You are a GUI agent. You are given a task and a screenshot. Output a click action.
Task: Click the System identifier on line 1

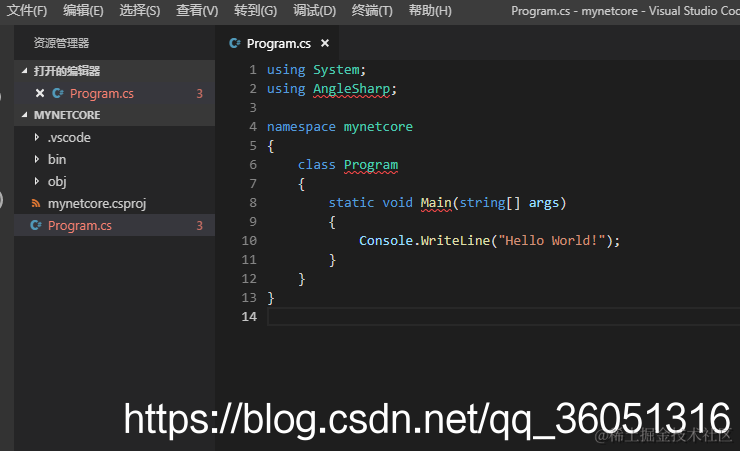pos(336,70)
